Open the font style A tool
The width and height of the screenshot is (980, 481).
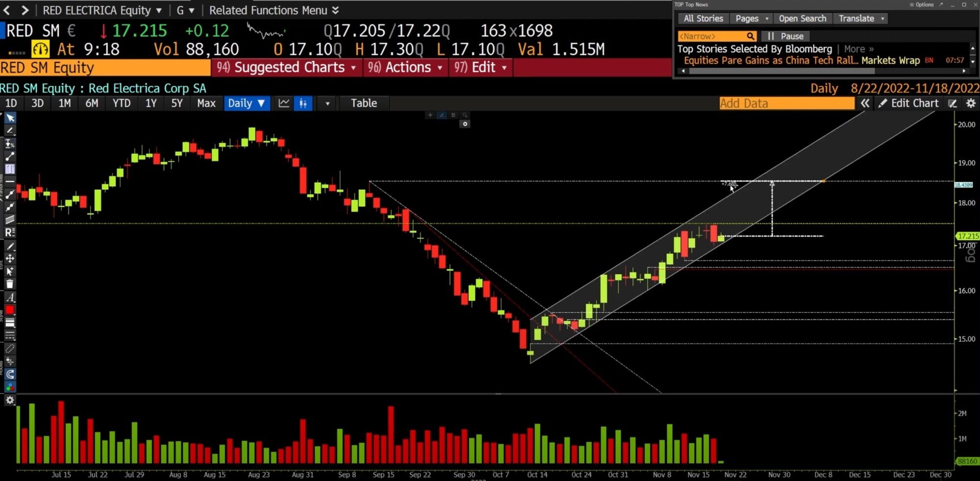coord(10,297)
